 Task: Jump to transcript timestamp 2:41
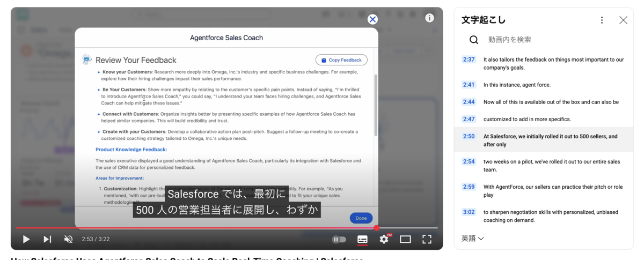(469, 85)
